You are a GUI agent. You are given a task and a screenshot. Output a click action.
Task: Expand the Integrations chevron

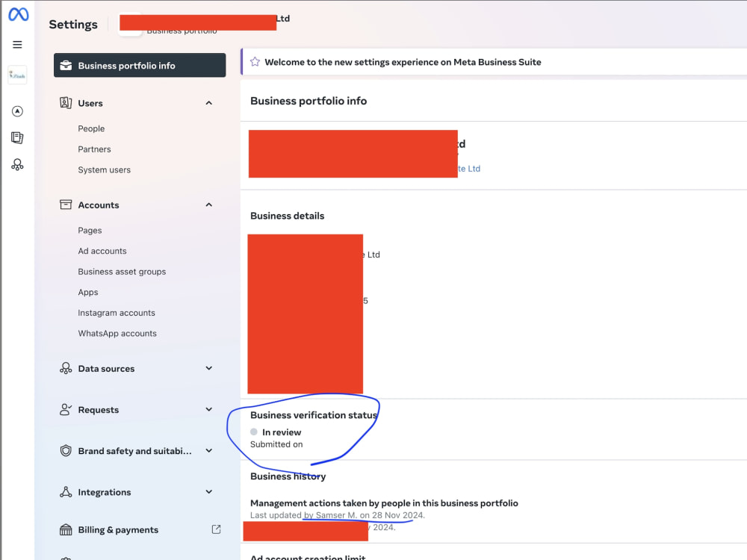(x=208, y=492)
